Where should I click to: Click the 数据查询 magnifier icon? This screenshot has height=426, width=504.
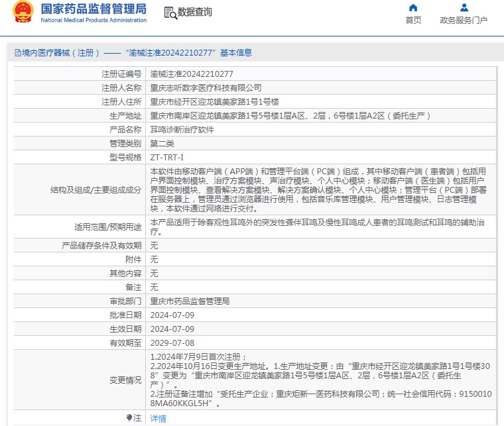pyautogui.click(x=170, y=13)
